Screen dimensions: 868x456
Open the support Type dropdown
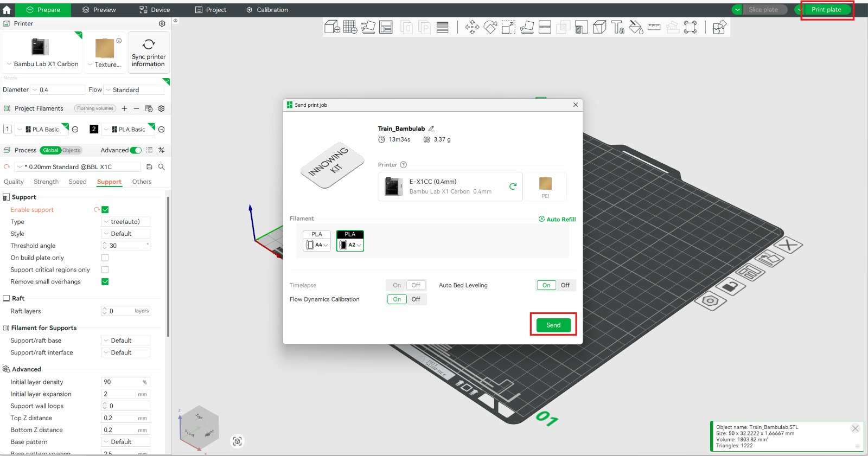click(125, 222)
